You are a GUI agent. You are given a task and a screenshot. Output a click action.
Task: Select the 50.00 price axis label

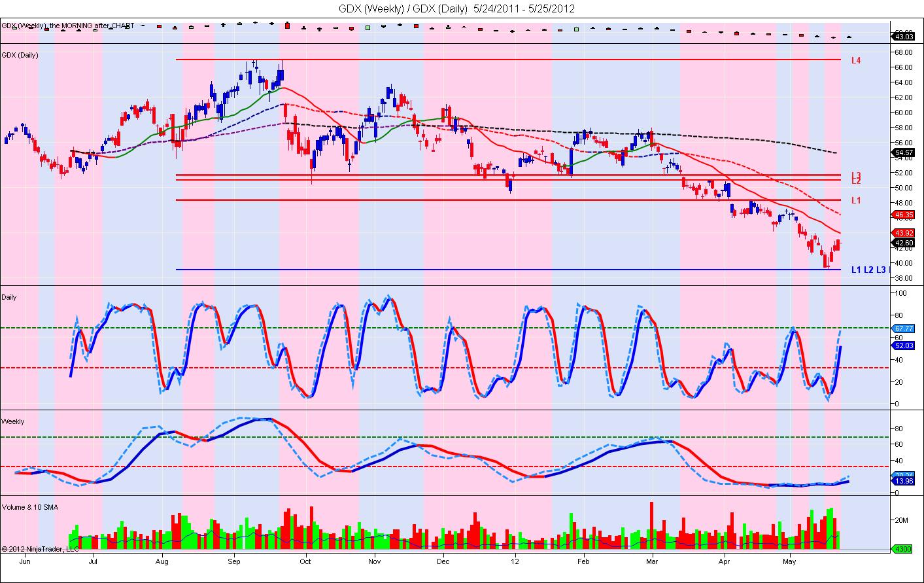pyautogui.click(x=904, y=188)
